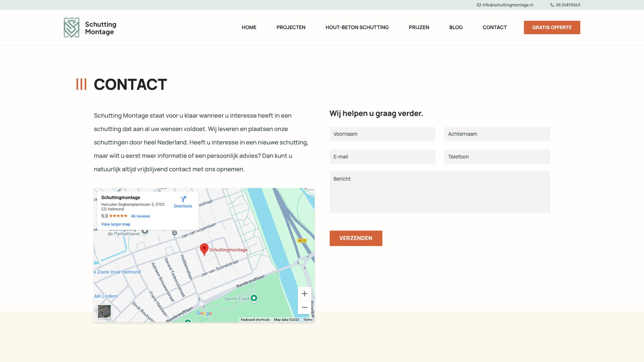Screen dimensions: 644x362
Task: Click into the Bericht text area
Action: [439, 192]
